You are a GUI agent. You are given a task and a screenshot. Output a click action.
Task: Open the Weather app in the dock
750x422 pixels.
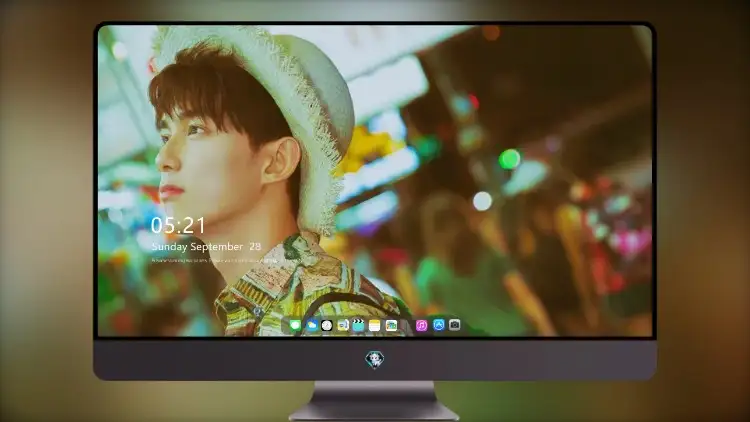point(311,325)
